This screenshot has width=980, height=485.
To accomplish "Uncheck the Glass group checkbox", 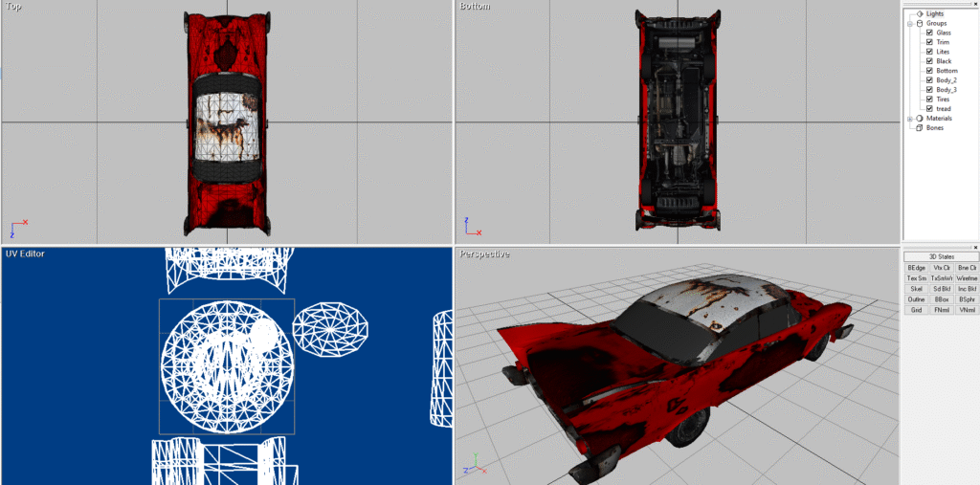I will pos(929,33).
